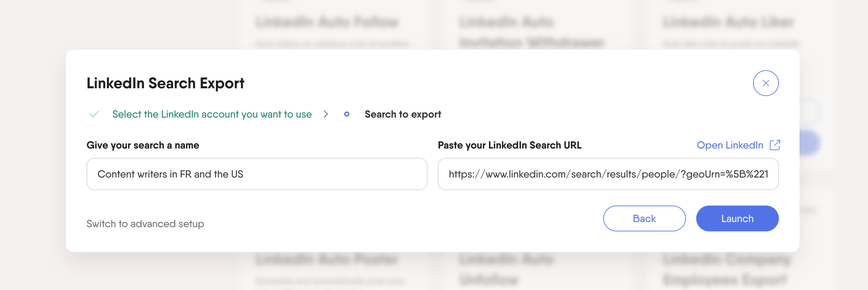
Task: Click the Paste your LinkedIn Search URL label
Action: 509,145
